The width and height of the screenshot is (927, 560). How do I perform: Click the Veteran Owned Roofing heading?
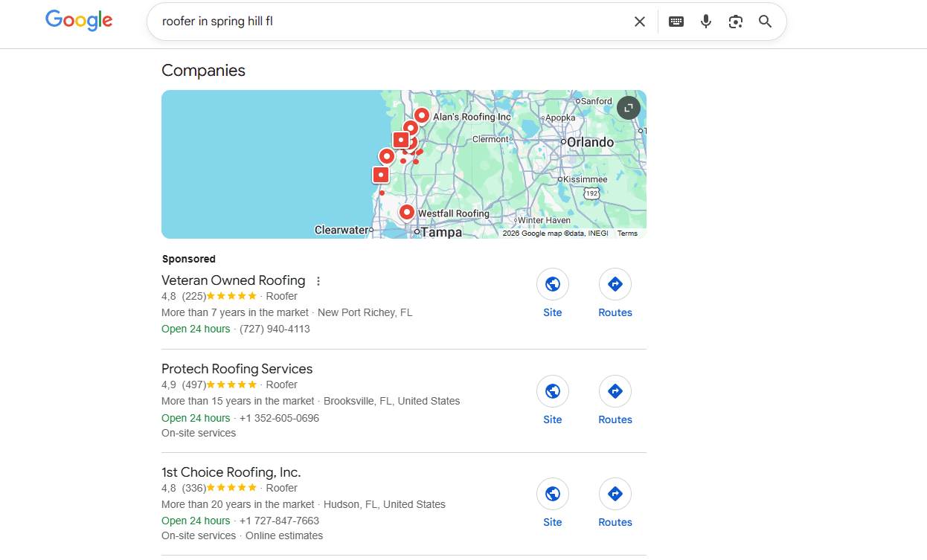[233, 280]
